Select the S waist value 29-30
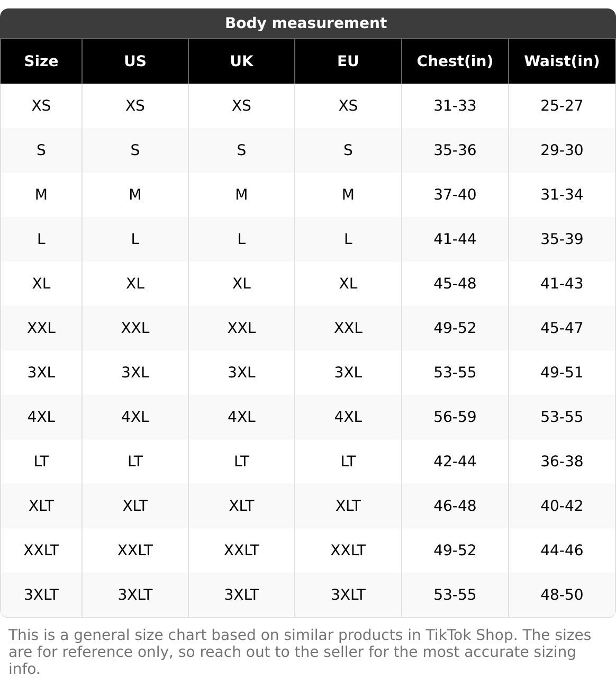The height and width of the screenshot is (686, 616). click(x=561, y=150)
